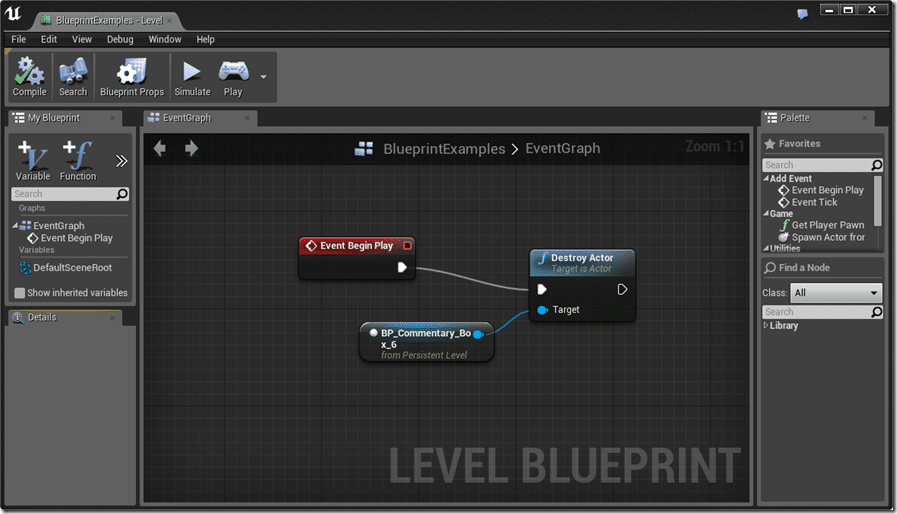Expand the Library tree
The width and height of the screenshot is (897, 514).
coord(766,325)
